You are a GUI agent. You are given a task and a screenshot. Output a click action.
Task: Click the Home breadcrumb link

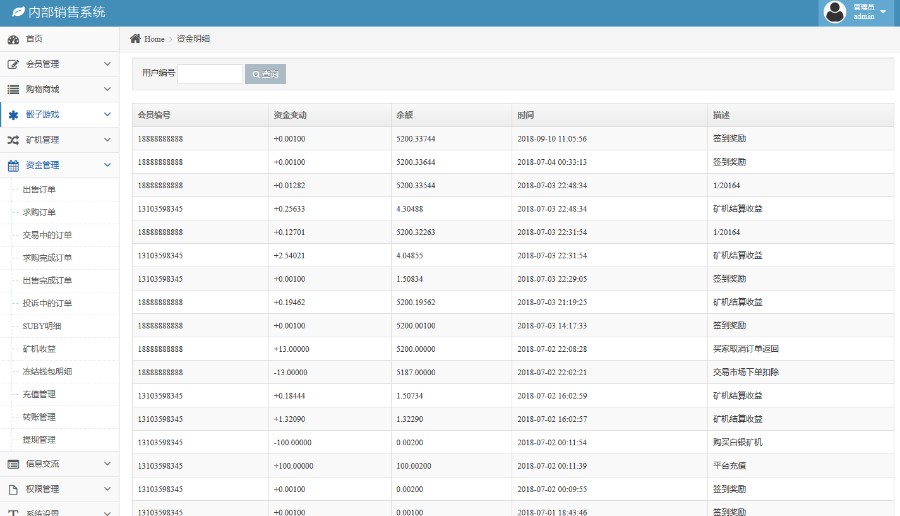(x=154, y=39)
